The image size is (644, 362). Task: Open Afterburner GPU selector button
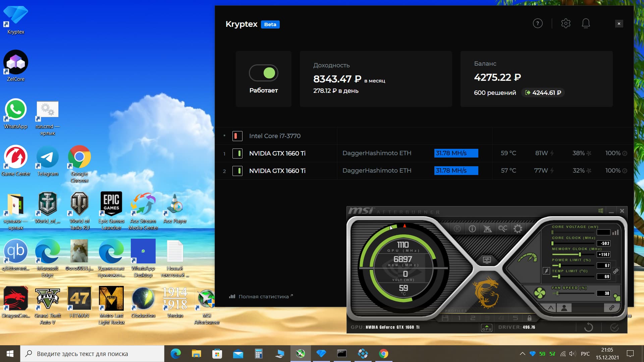coord(487,327)
